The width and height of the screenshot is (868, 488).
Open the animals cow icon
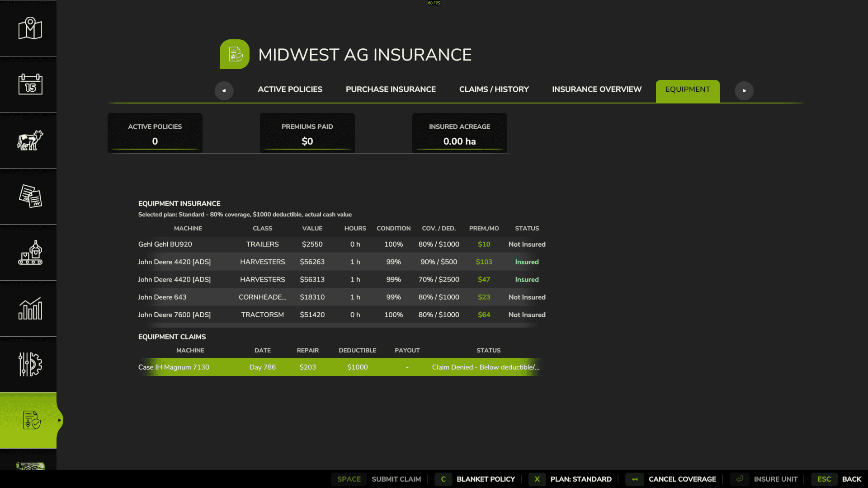30,140
